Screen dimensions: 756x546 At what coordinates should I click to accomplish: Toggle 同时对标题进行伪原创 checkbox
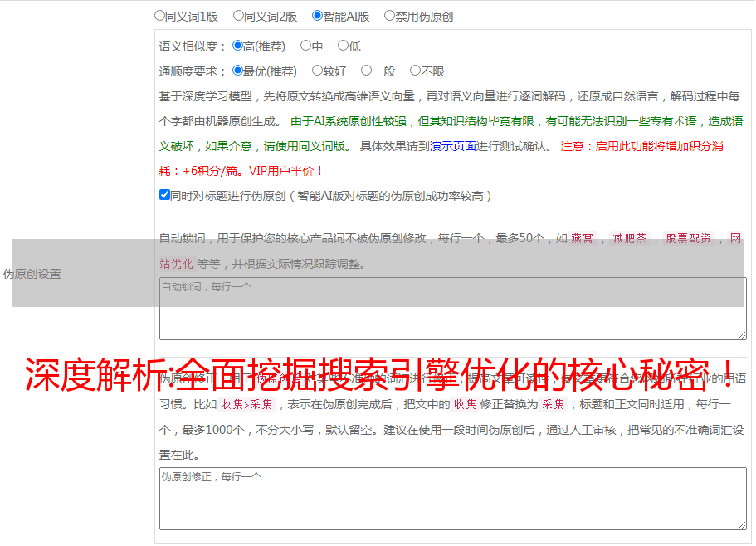pyautogui.click(x=164, y=195)
